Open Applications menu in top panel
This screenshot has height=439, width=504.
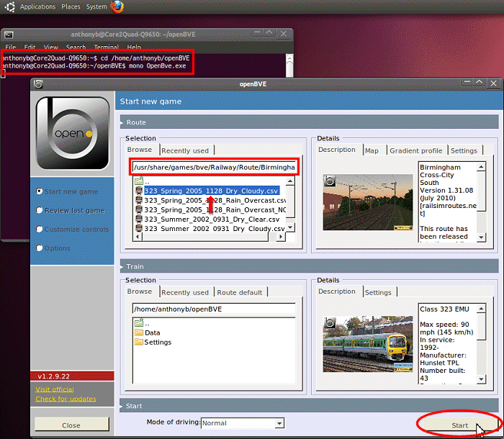(x=37, y=6)
